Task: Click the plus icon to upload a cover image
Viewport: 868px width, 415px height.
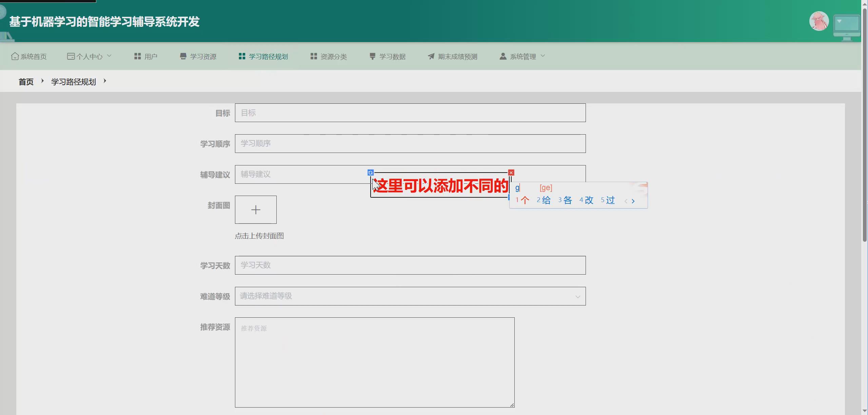Action: coord(256,210)
